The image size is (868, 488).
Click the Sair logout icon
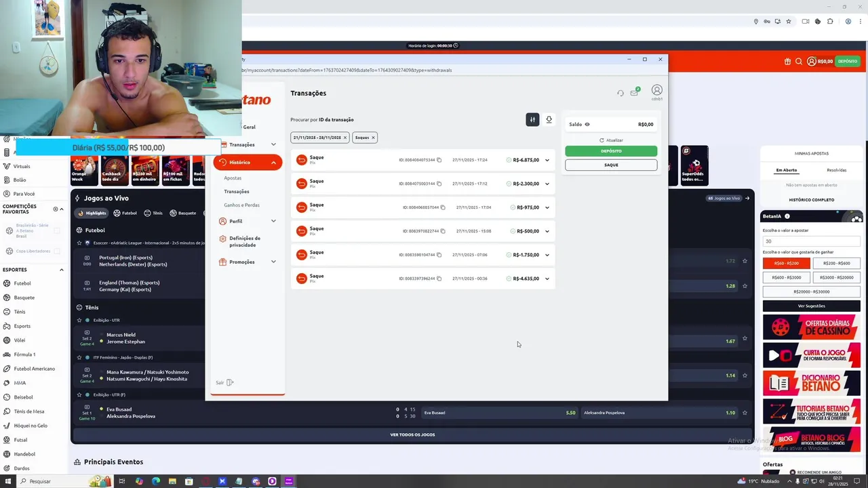point(230,382)
